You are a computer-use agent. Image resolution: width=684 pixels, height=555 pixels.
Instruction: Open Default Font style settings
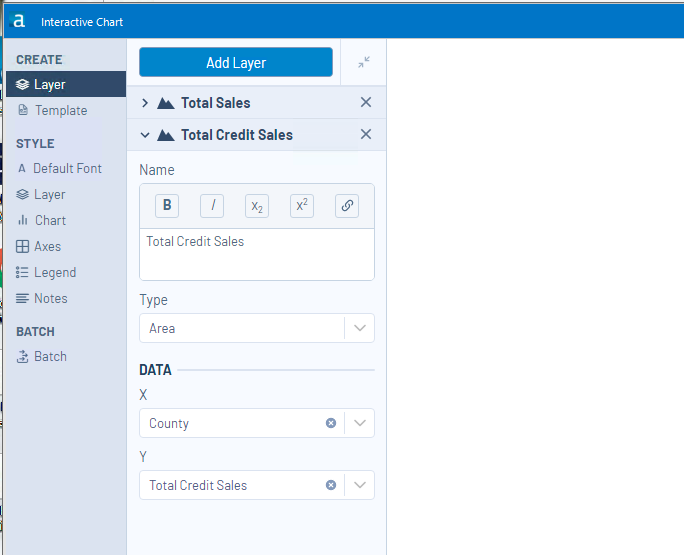[59, 168]
